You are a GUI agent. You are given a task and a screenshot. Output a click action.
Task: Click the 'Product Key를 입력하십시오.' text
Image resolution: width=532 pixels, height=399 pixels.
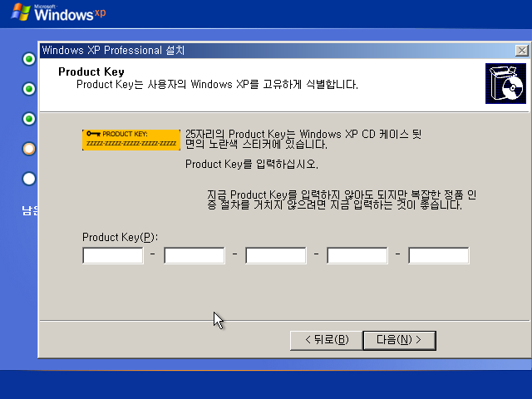252,165
